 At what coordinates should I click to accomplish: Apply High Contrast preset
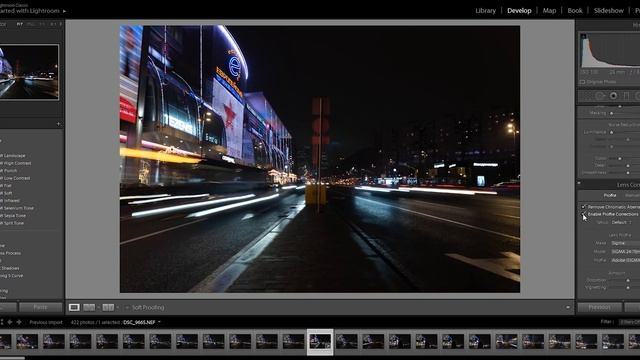pos(16,163)
